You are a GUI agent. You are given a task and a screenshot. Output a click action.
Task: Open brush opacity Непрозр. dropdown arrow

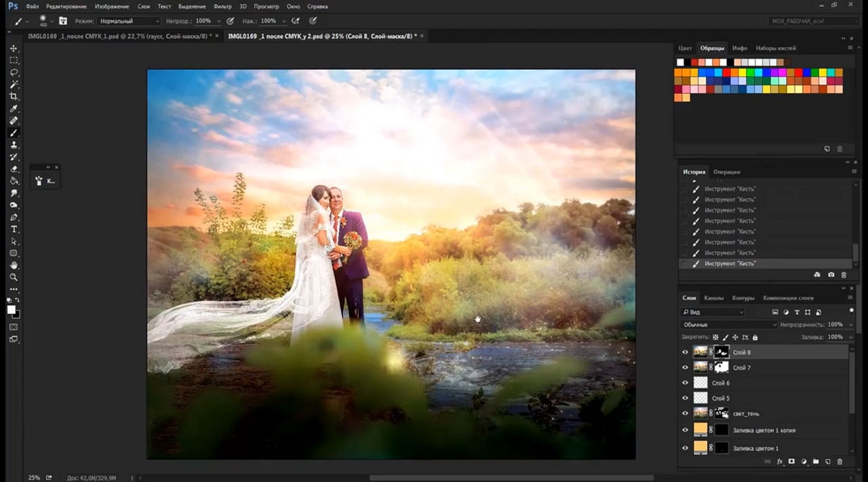[218, 21]
